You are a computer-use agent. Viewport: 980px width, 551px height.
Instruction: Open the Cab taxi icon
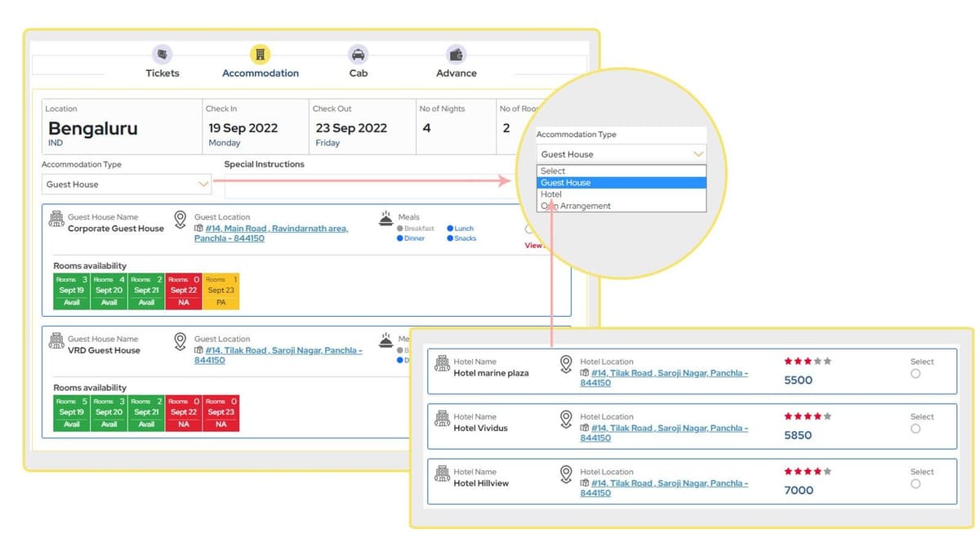(x=358, y=55)
